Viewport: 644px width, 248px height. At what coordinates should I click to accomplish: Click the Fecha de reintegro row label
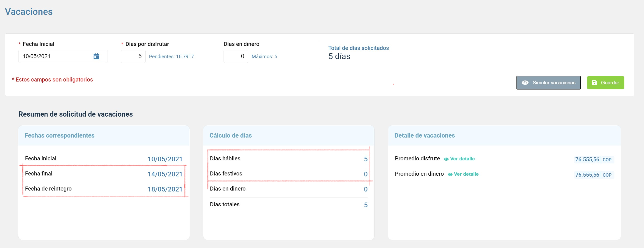pyautogui.click(x=48, y=188)
